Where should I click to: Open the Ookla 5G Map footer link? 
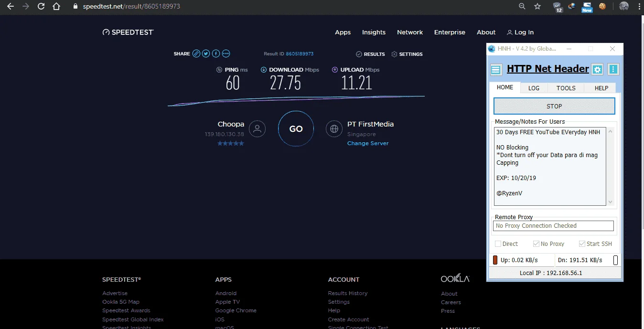(121, 302)
